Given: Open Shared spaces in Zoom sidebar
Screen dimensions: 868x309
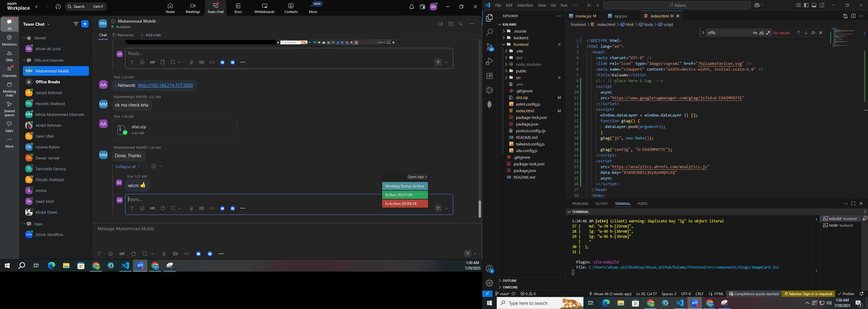Looking at the screenshot, I should point(9,109).
